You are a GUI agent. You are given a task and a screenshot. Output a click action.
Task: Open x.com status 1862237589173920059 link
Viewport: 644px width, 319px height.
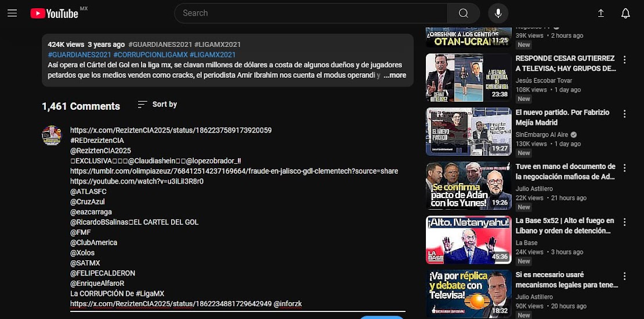tap(171, 130)
